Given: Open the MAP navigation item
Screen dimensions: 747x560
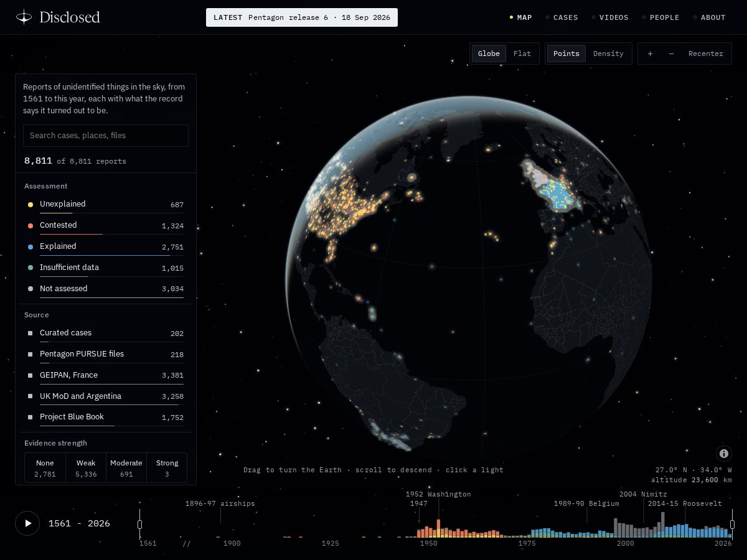Looking at the screenshot, I should [521, 17].
